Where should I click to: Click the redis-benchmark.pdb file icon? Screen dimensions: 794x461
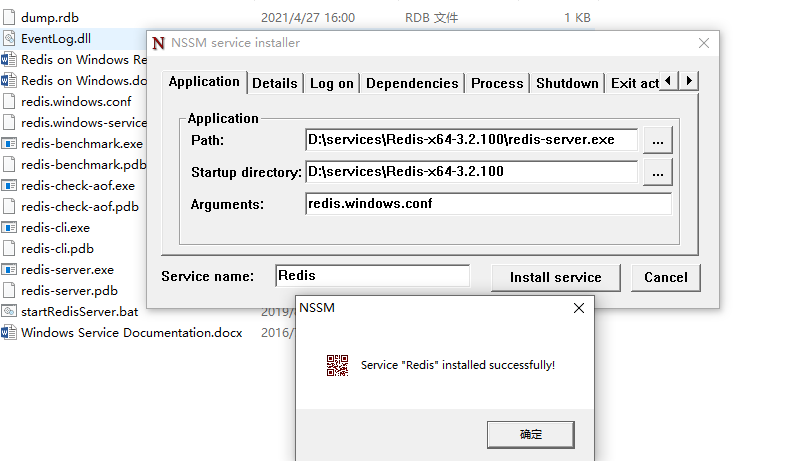[x=9, y=165]
